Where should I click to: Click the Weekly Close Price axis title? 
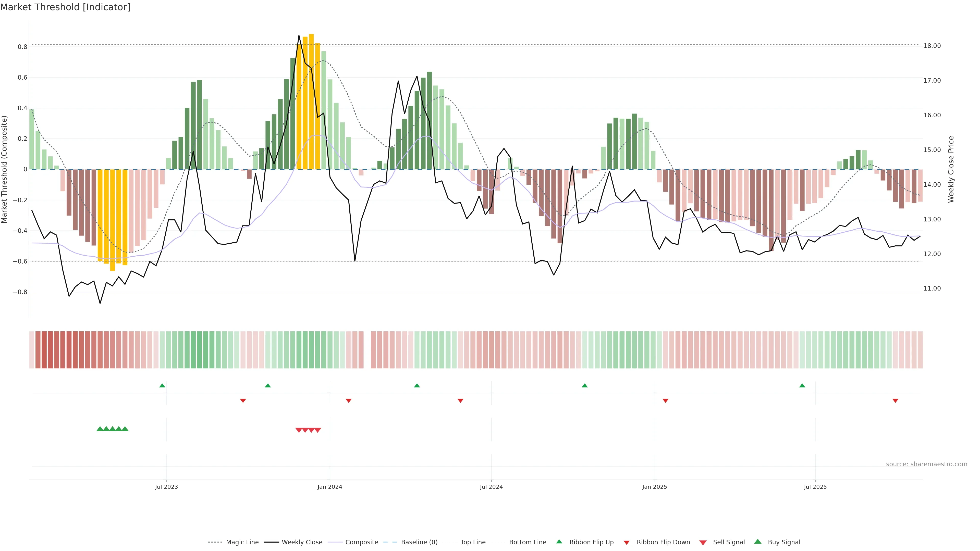pyautogui.click(x=951, y=169)
